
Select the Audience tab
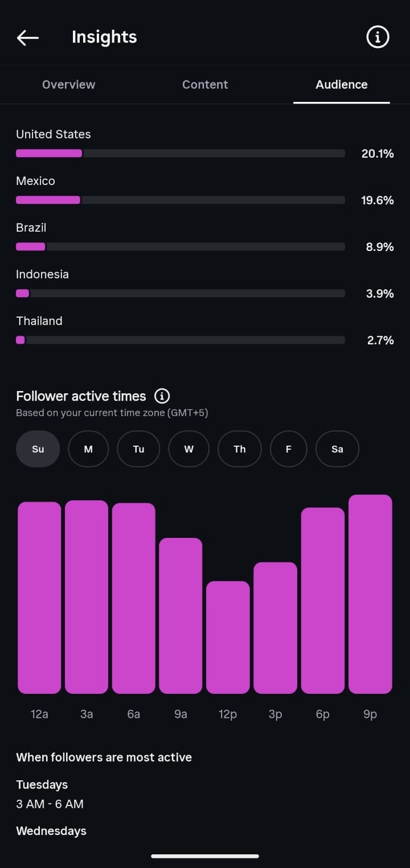pyautogui.click(x=342, y=85)
